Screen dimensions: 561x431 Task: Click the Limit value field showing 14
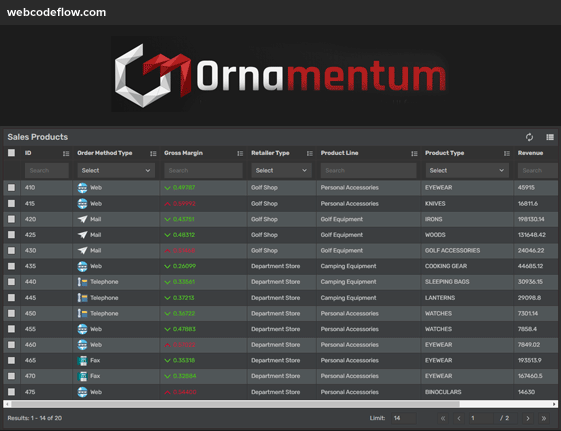tap(404, 418)
